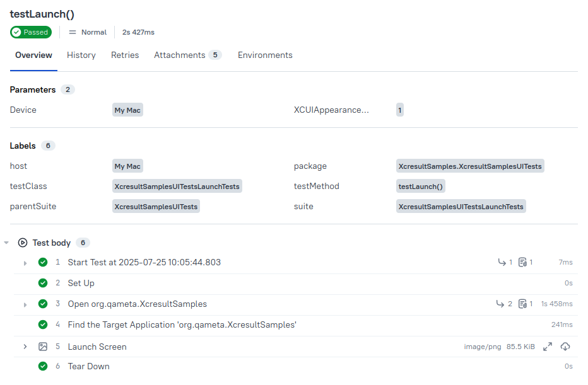Collapse the Test body section arrow
588x385 pixels.
pos(6,243)
